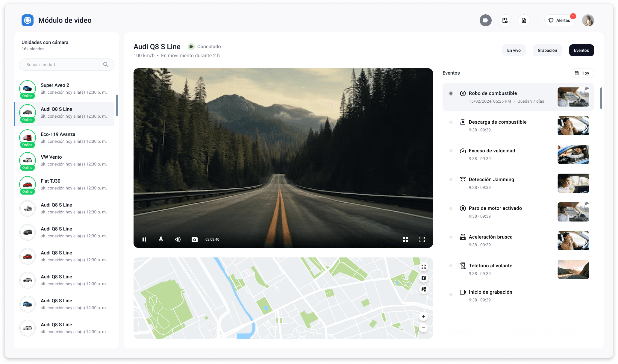Open the video camera header icon

click(x=486, y=20)
